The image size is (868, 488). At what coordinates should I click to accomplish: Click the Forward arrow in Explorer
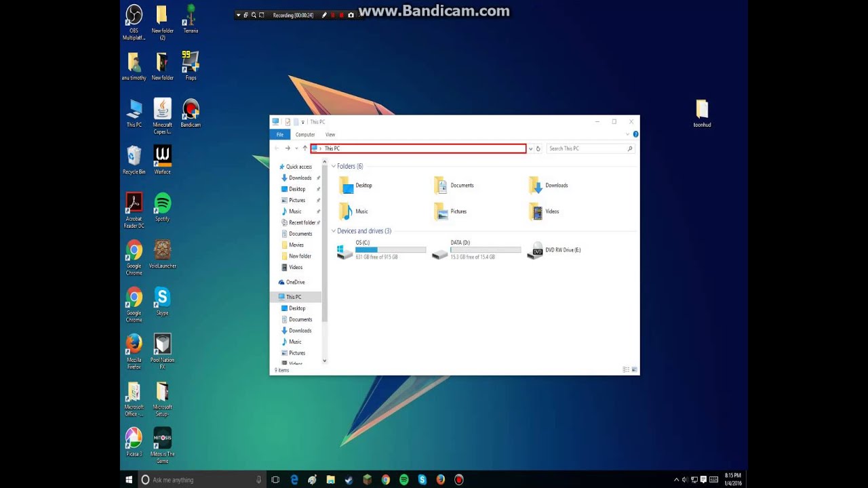point(288,148)
